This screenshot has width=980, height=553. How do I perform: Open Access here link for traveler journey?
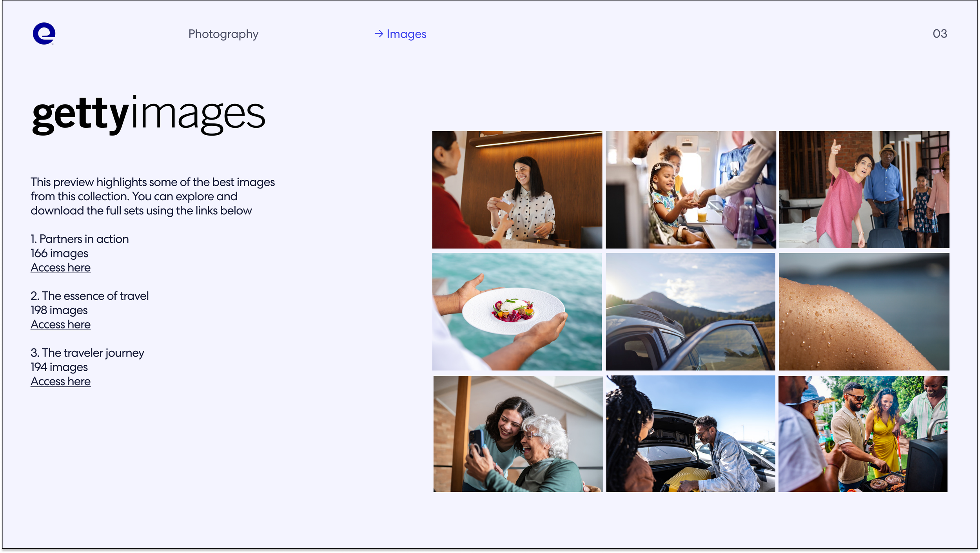pyautogui.click(x=60, y=381)
